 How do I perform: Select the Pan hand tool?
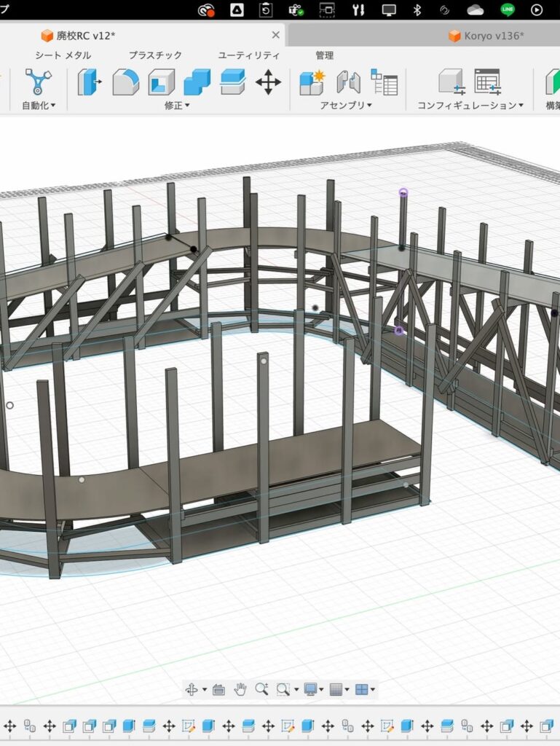click(240, 689)
